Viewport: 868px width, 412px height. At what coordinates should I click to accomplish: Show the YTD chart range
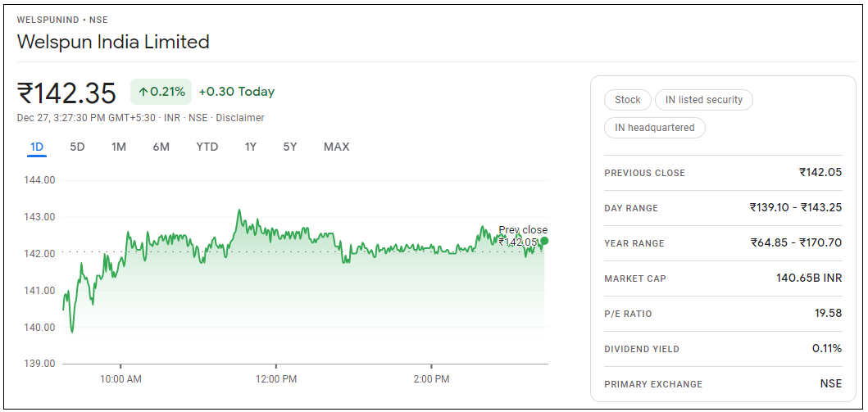[x=207, y=147]
